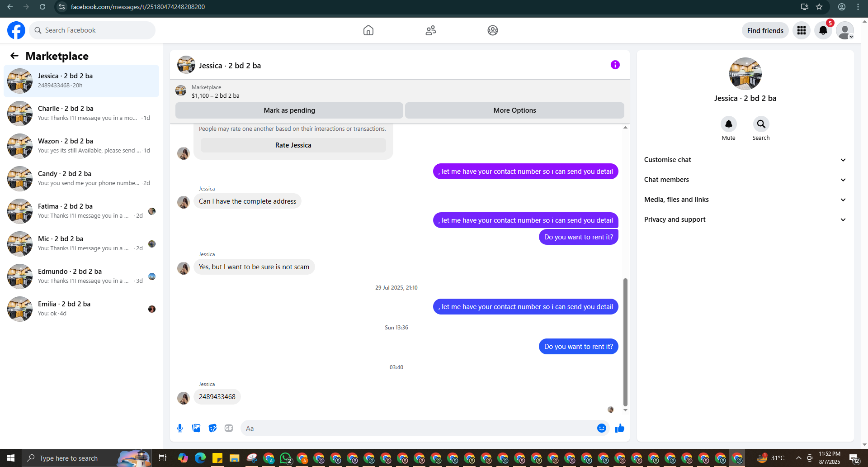
Task: Expand the Chat members section
Action: click(745, 180)
